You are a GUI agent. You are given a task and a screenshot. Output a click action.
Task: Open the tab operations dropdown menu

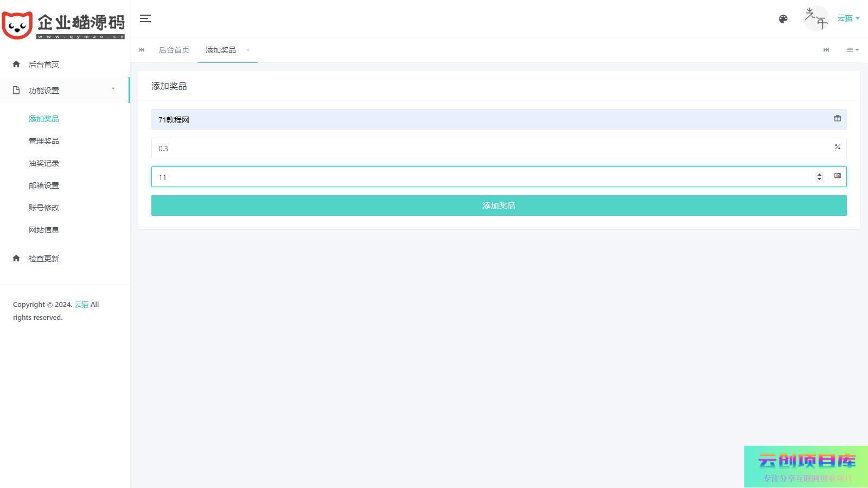coord(852,50)
